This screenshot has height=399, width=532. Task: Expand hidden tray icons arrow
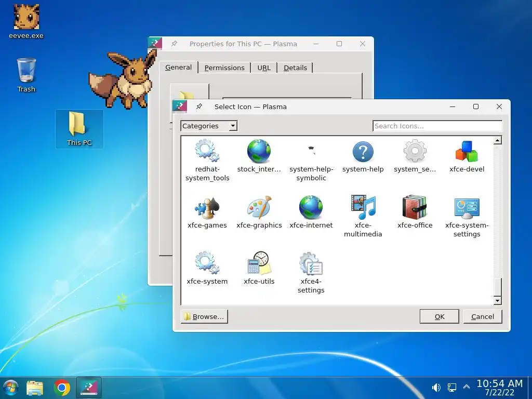click(x=467, y=387)
